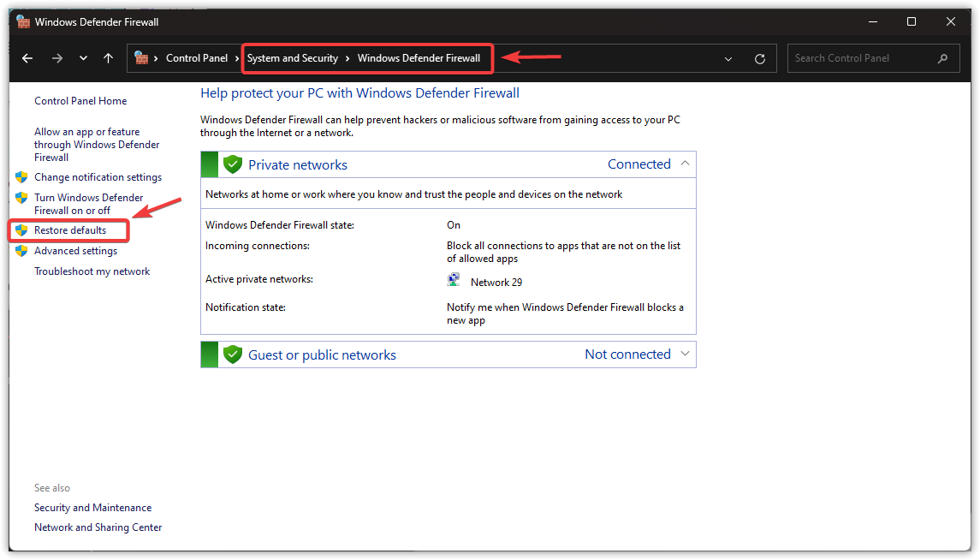
Task: Expand the Guest or public networks section
Action: click(685, 354)
